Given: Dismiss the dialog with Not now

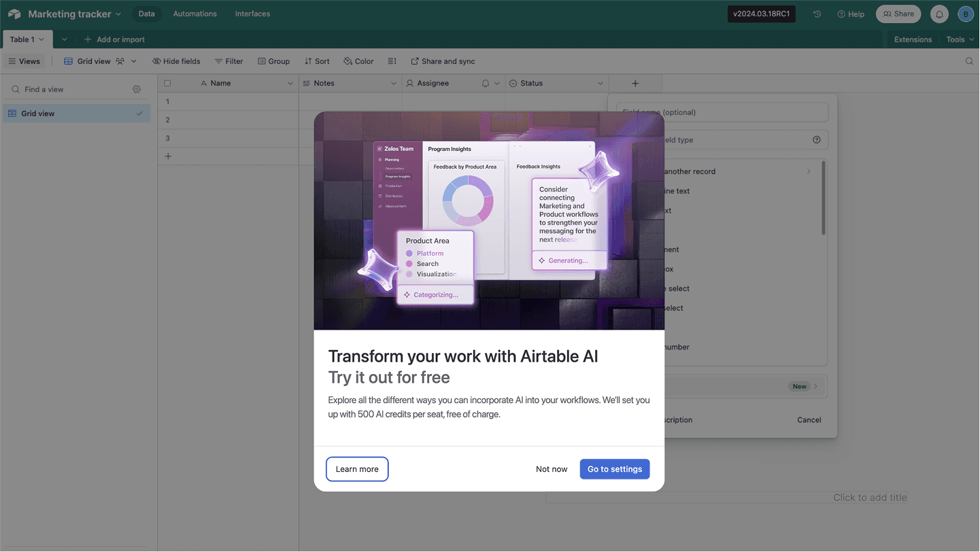Looking at the screenshot, I should [x=552, y=469].
